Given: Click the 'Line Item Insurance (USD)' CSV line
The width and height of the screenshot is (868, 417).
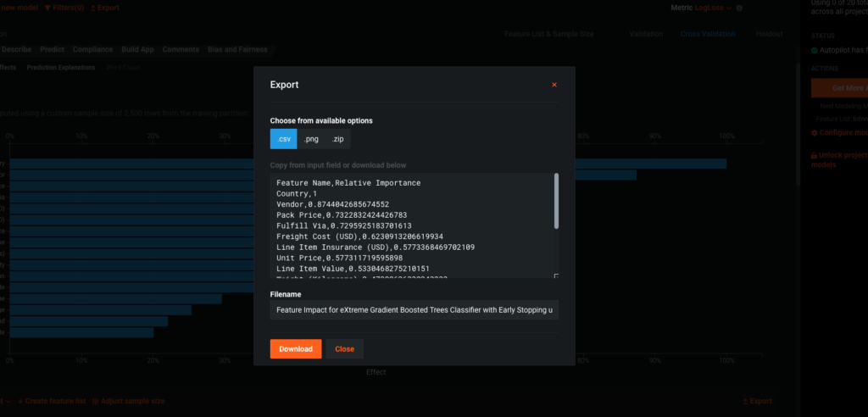Looking at the screenshot, I should [x=376, y=247].
